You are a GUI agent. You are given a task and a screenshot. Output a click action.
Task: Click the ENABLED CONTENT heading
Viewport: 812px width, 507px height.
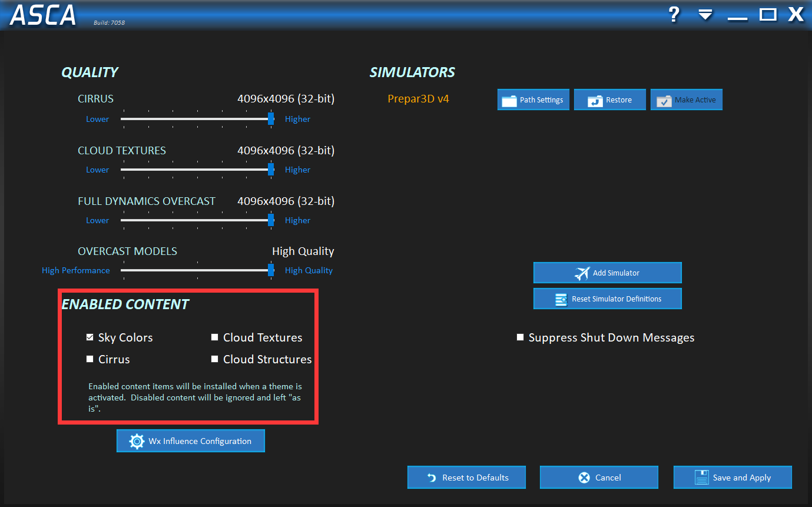point(125,304)
